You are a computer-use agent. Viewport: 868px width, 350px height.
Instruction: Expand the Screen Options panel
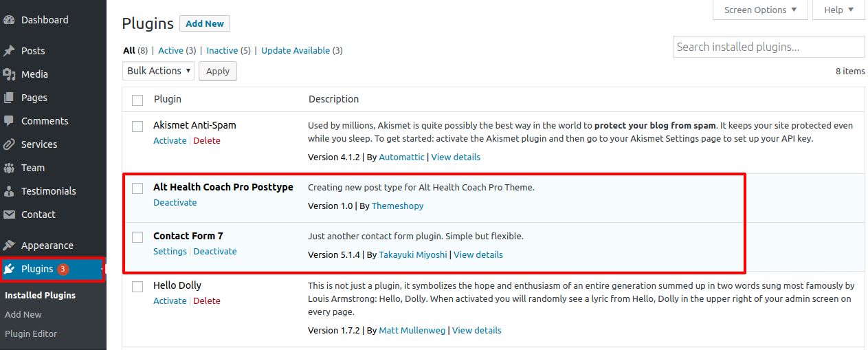[x=761, y=10]
